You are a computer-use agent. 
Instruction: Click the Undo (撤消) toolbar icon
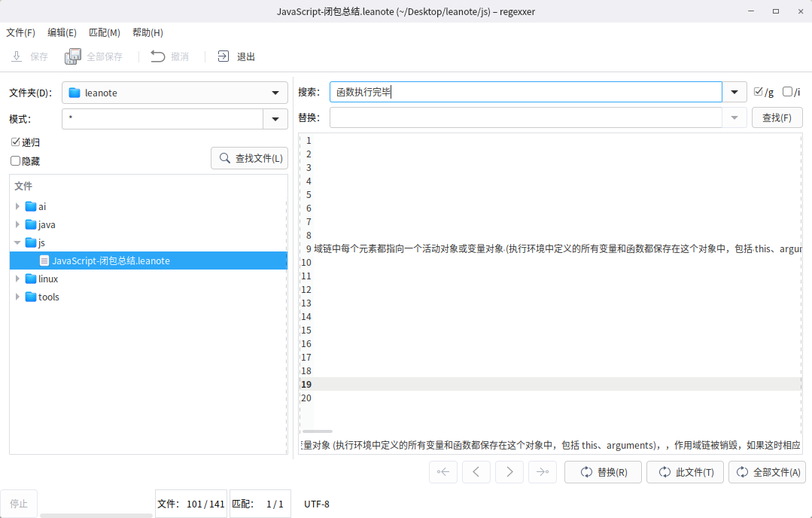pos(158,56)
